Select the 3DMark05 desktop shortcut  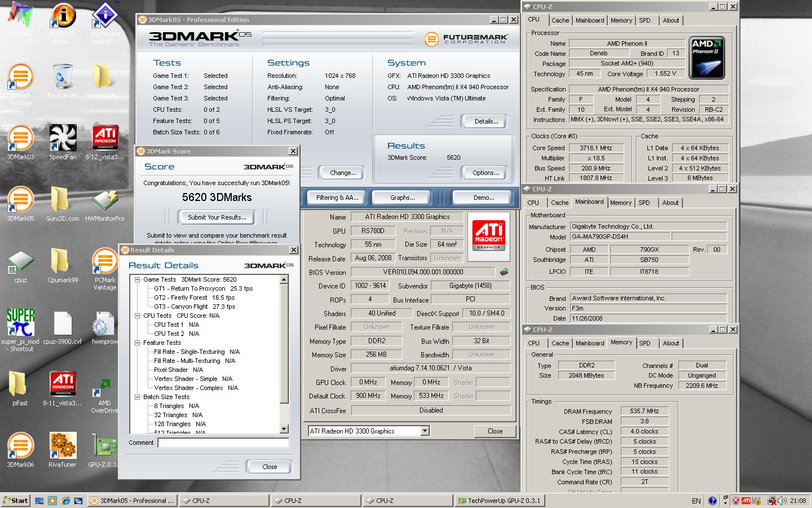tap(20, 203)
